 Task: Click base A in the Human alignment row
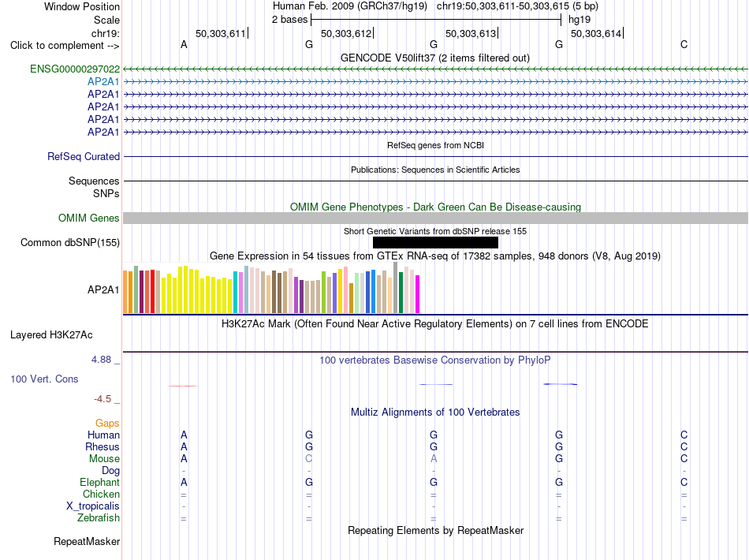(x=184, y=435)
